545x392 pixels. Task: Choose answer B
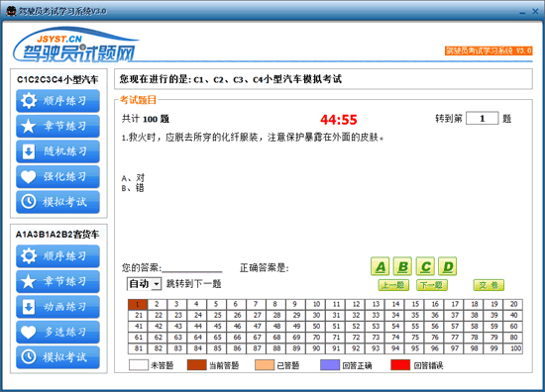(402, 266)
